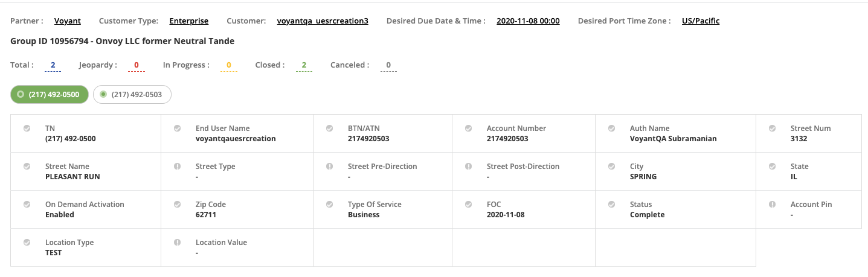Click the desired due date 2020-11-08 00:00

(528, 21)
